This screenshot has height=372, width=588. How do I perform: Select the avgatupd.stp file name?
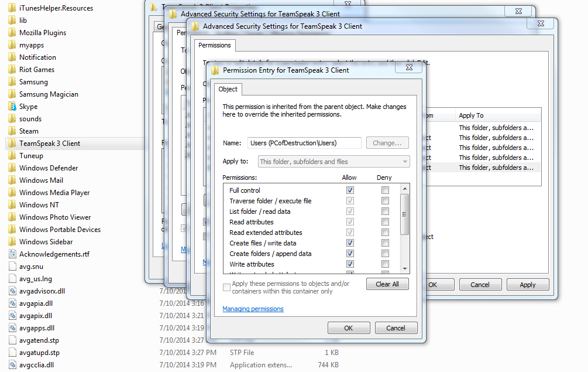[x=39, y=353]
